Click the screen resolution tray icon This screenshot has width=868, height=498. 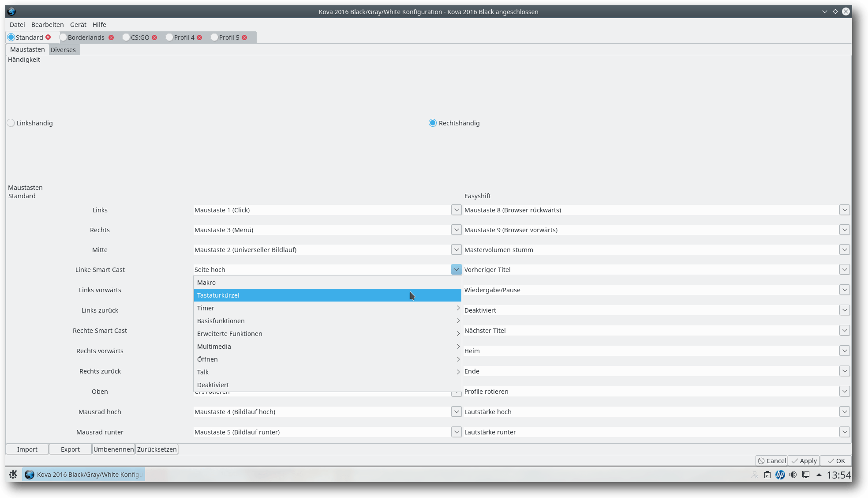(x=807, y=474)
